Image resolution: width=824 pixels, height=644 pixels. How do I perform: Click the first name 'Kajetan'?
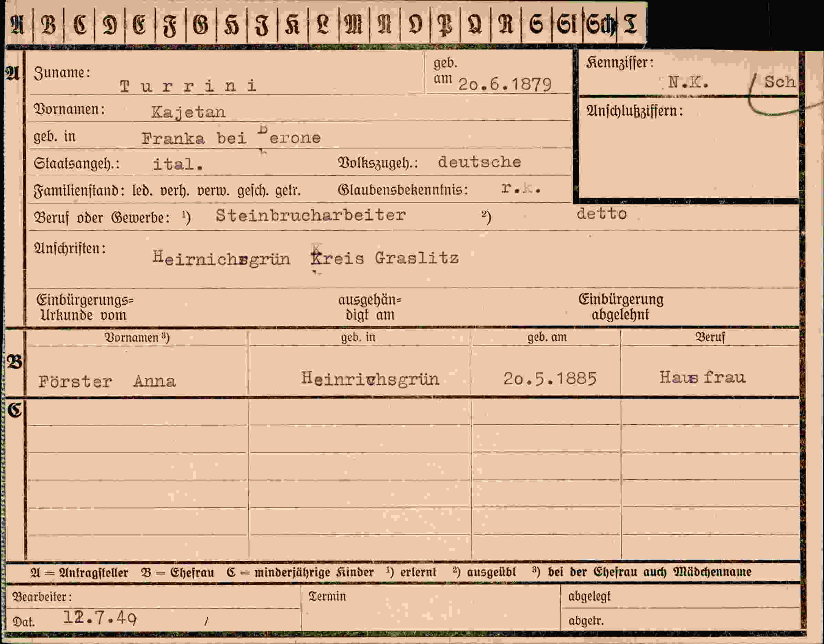(x=188, y=112)
